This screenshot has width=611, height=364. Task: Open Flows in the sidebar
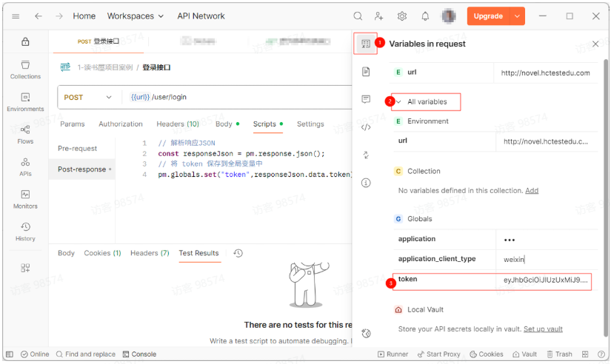[x=25, y=135]
